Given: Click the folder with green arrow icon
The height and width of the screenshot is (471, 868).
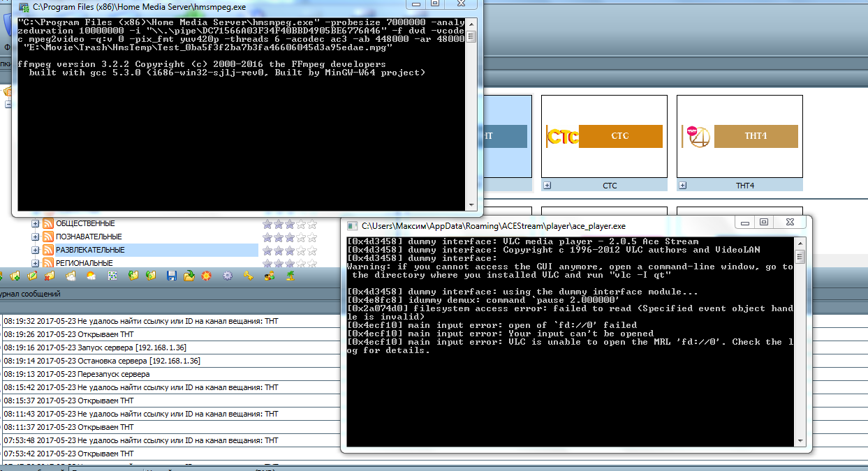Looking at the screenshot, I should pos(189,276).
